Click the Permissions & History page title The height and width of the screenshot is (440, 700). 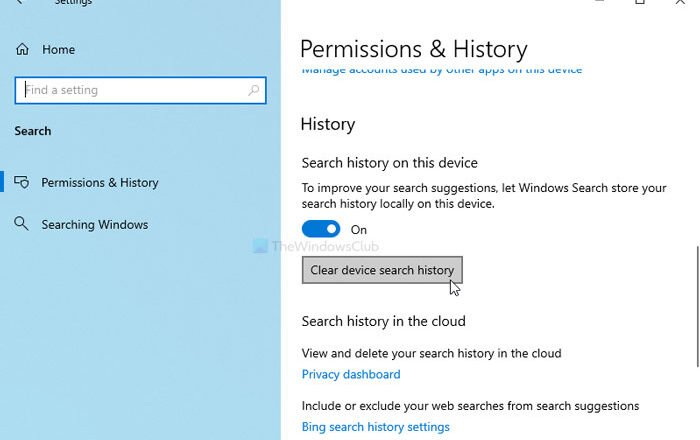(413, 49)
